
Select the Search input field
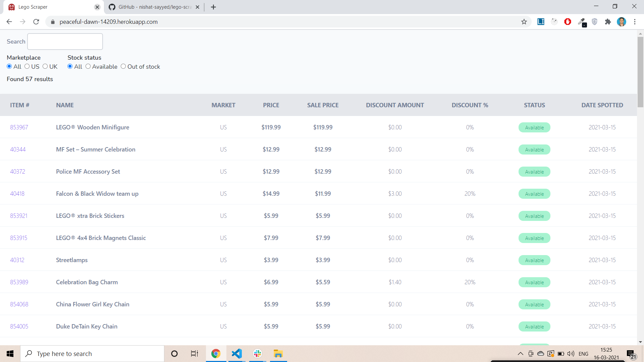tap(65, 41)
